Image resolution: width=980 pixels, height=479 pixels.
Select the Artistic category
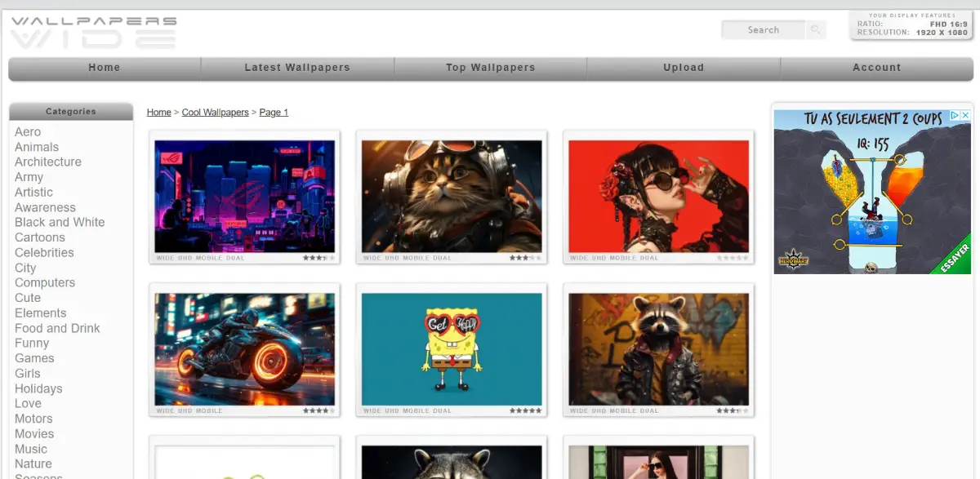pos(33,193)
